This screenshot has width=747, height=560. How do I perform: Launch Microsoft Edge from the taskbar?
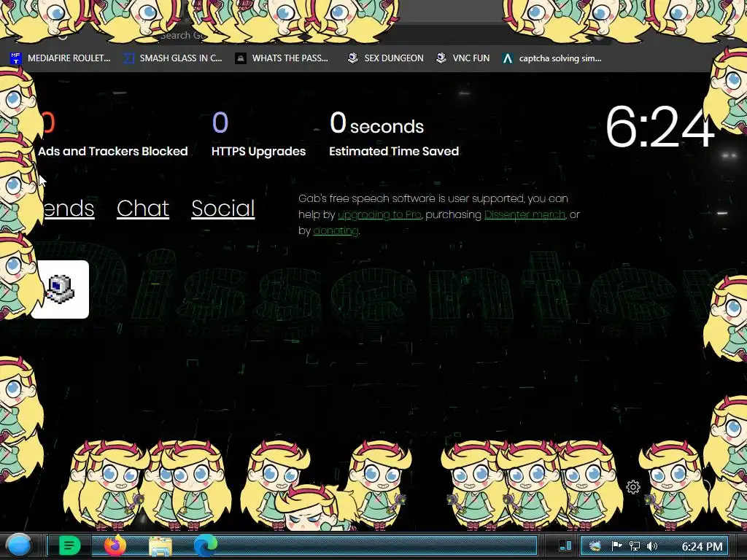click(205, 545)
